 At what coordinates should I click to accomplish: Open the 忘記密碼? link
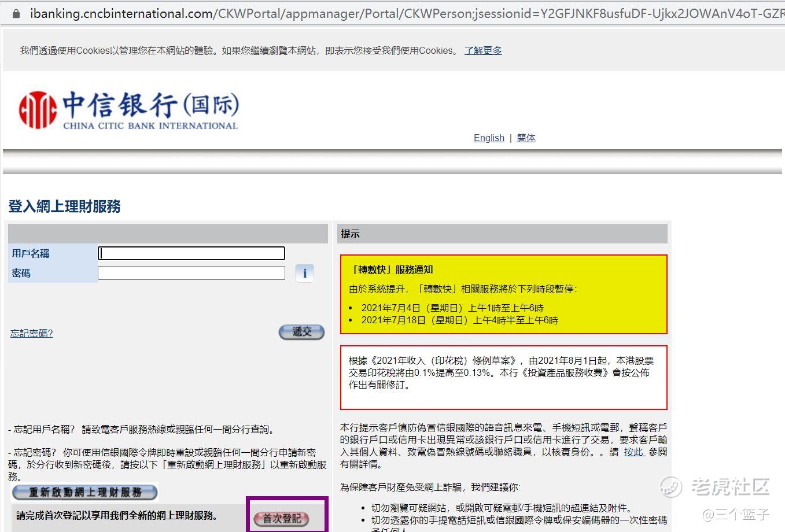coord(32,333)
